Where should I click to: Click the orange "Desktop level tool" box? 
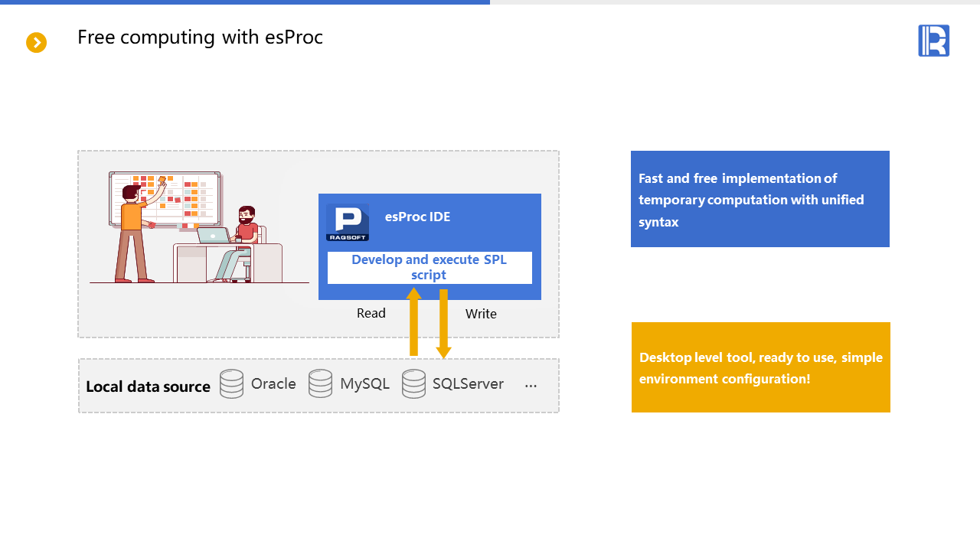tap(760, 367)
